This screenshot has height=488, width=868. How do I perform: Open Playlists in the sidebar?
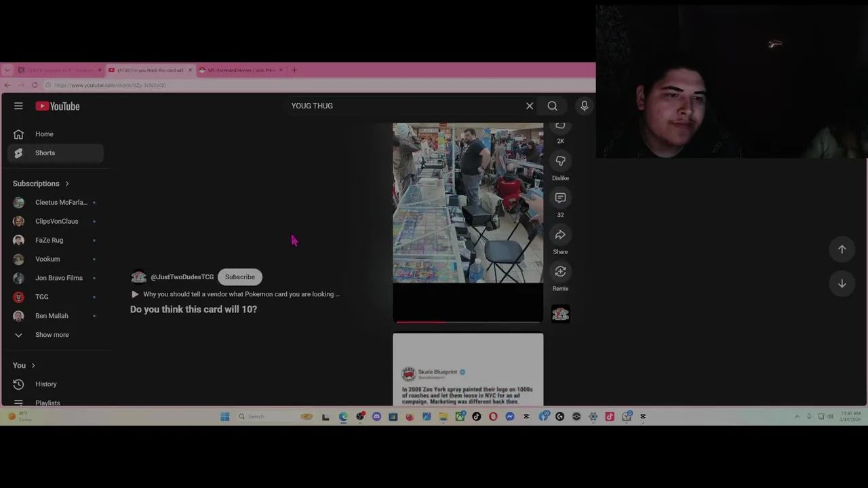[x=56, y=403]
